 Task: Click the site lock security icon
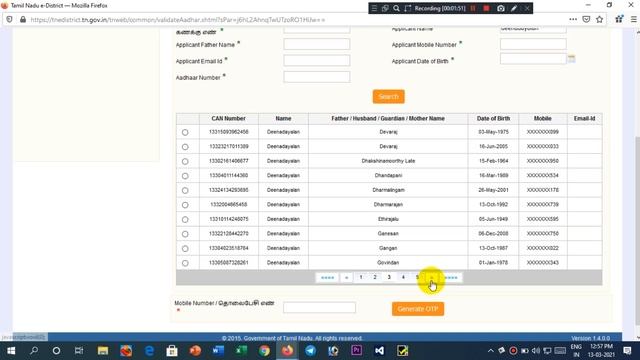(23, 19)
